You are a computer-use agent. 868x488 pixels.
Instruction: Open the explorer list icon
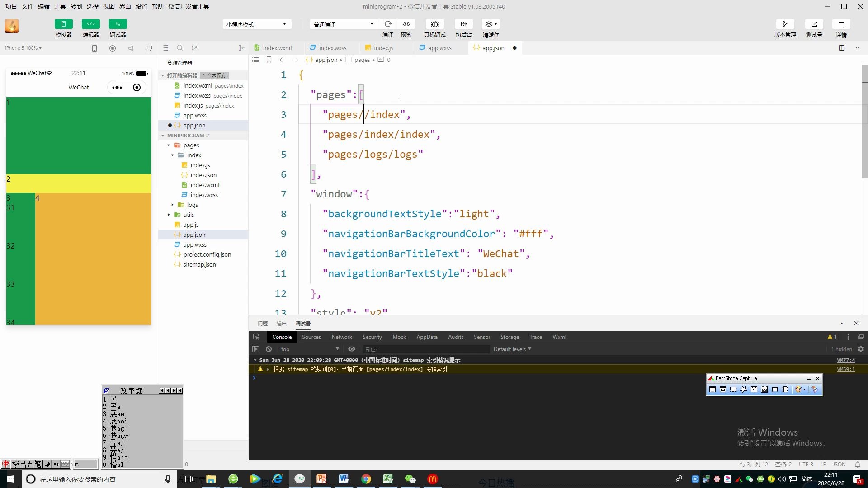click(x=165, y=48)
